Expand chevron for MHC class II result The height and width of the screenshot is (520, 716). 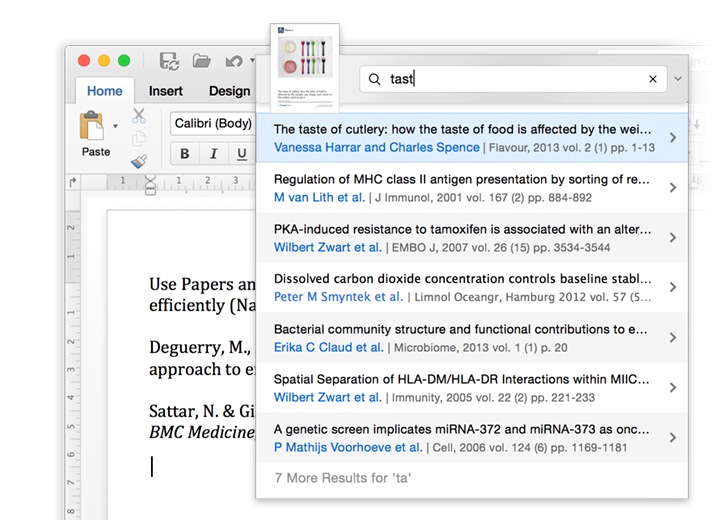[673, 188]
